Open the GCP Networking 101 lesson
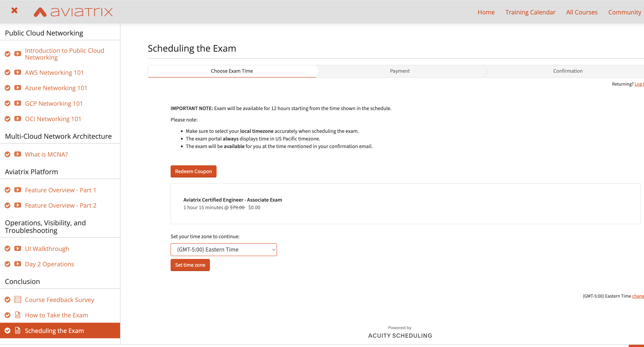The height and width of the screenshot is (347, 644). point(54,104)
